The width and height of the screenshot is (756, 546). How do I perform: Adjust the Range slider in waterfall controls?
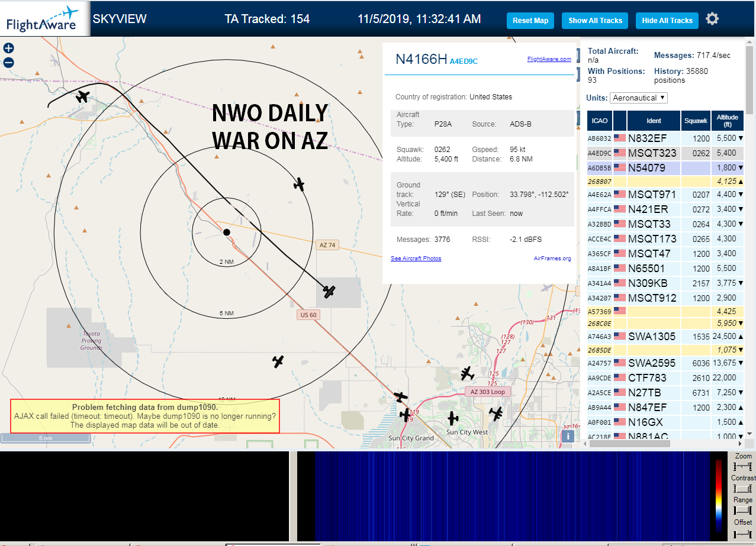742,511
